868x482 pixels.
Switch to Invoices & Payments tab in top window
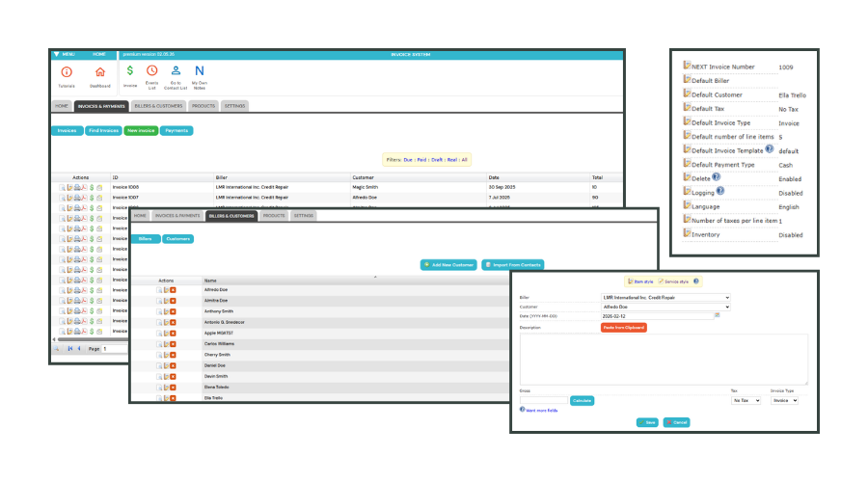[101, 106]
